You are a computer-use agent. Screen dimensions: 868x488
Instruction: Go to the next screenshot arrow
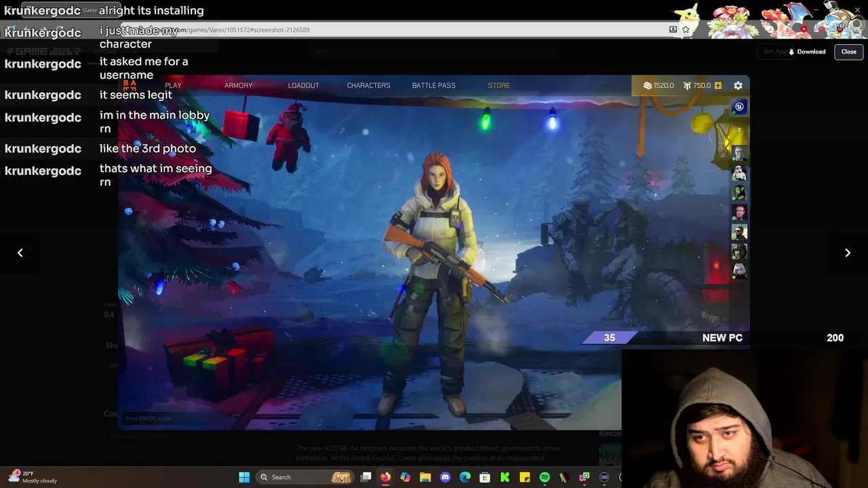(848, 253)
